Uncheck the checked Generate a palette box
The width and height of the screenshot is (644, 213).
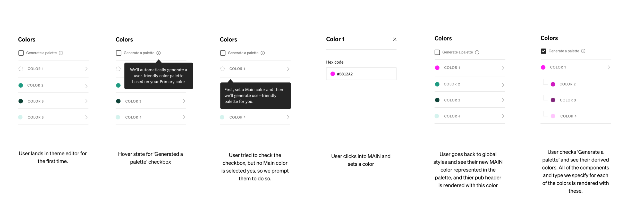coord(544,51)
